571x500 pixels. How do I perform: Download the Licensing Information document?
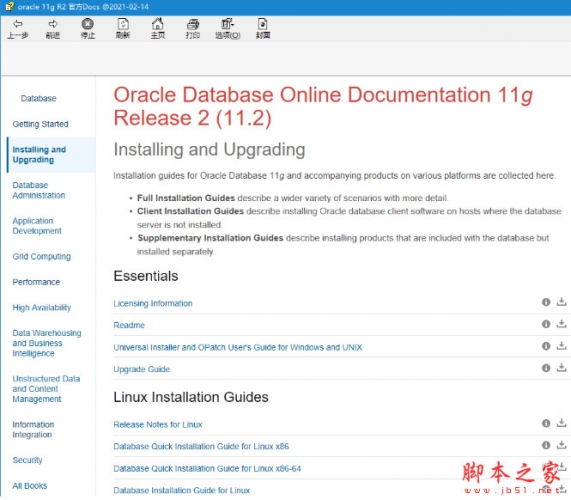click(x=562, y=302)
